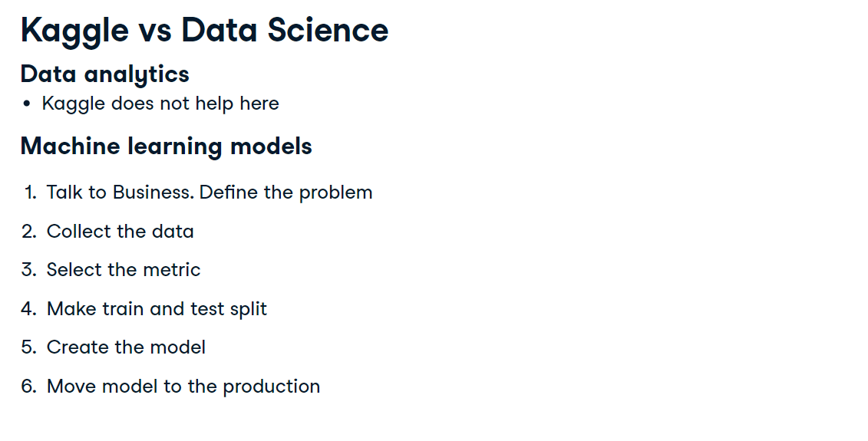This screenshot has height=441, width=868.
Task: Click the number 2 list marker
Action: (x=29, y=232)
